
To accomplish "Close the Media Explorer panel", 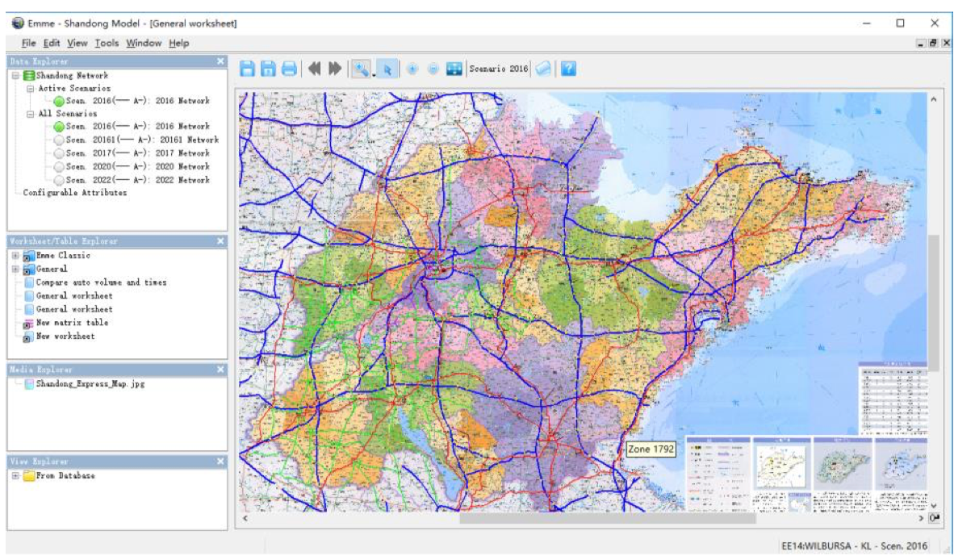I will click(x=220, y=370).
